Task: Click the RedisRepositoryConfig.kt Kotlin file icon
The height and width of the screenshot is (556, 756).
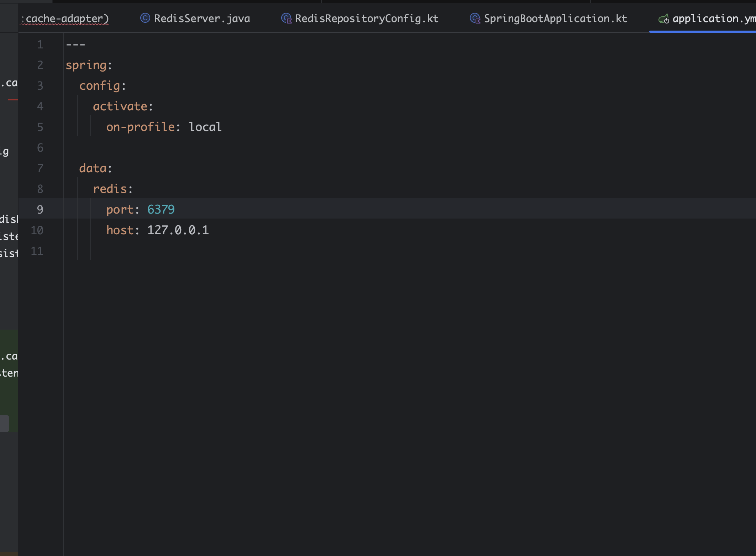Action: coord(286,18)
